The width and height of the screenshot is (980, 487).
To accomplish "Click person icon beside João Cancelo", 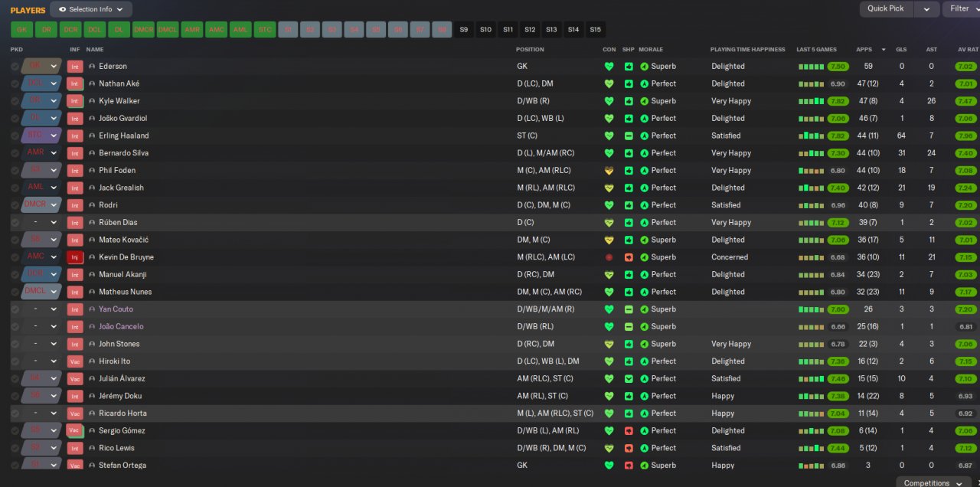I will click(x=92, y=326).
